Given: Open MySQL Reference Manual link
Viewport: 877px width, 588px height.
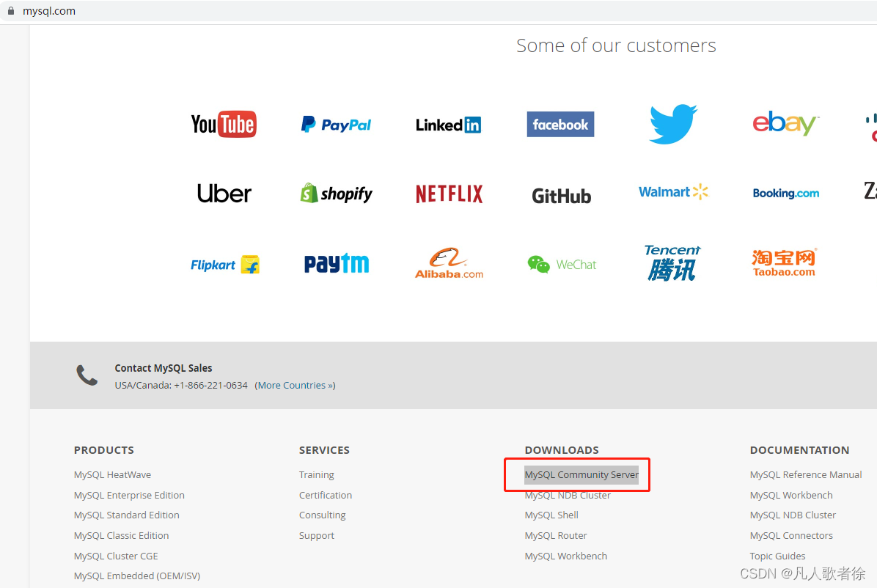Looking at the screenshot, I should (x=806, y=474).
